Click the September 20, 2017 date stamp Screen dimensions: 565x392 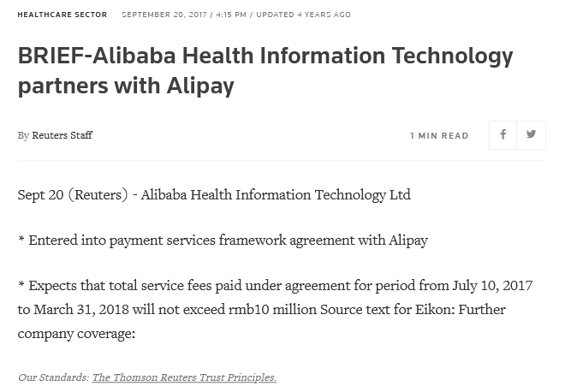[x=164, y=15]
